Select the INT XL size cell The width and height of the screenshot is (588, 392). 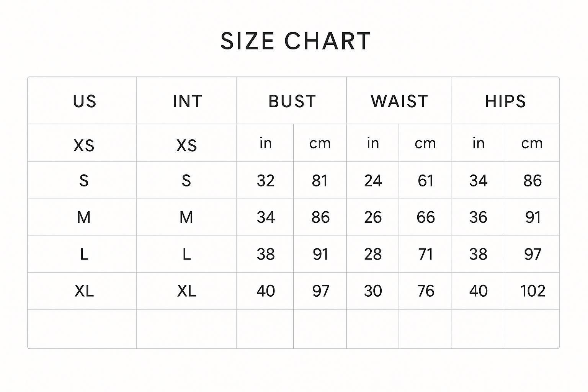(186, 291)
